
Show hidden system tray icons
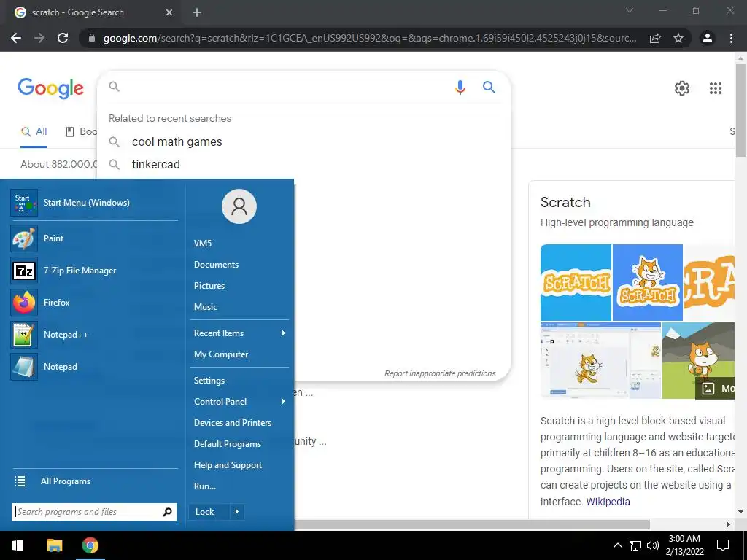coord(617,545)
